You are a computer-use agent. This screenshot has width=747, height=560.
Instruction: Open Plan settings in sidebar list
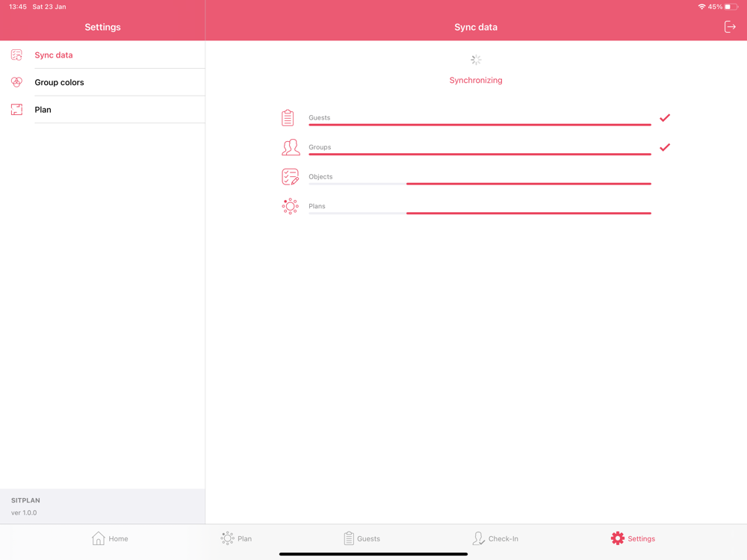click(102, 110)
